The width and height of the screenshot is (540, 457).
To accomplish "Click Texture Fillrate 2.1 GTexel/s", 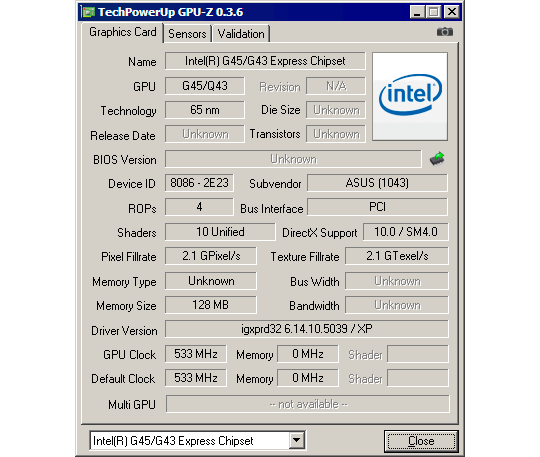I will click(397, 256).
